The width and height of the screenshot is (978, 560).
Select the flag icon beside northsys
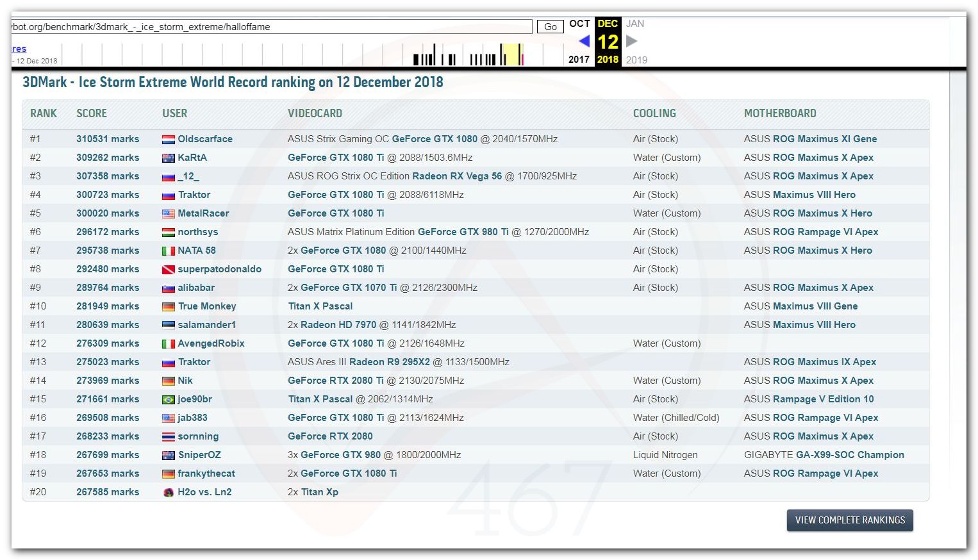pyautogui.click(x=169, y=233)
